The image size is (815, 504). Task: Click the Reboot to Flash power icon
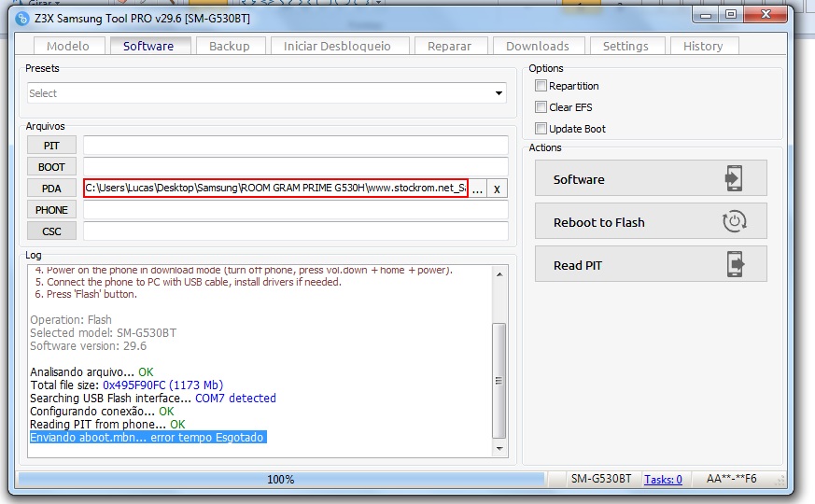tap(735, 221)
